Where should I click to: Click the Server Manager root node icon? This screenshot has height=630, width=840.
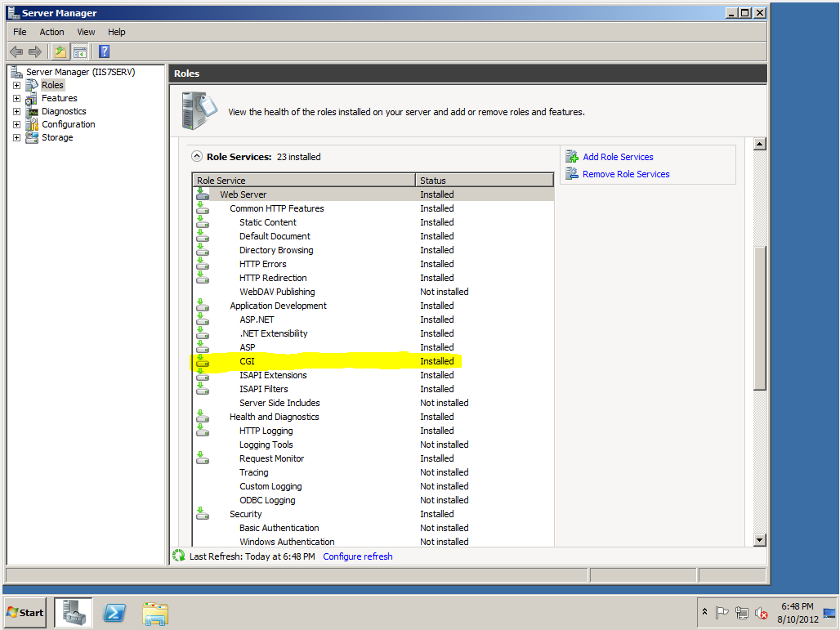(x=17, y=72)
